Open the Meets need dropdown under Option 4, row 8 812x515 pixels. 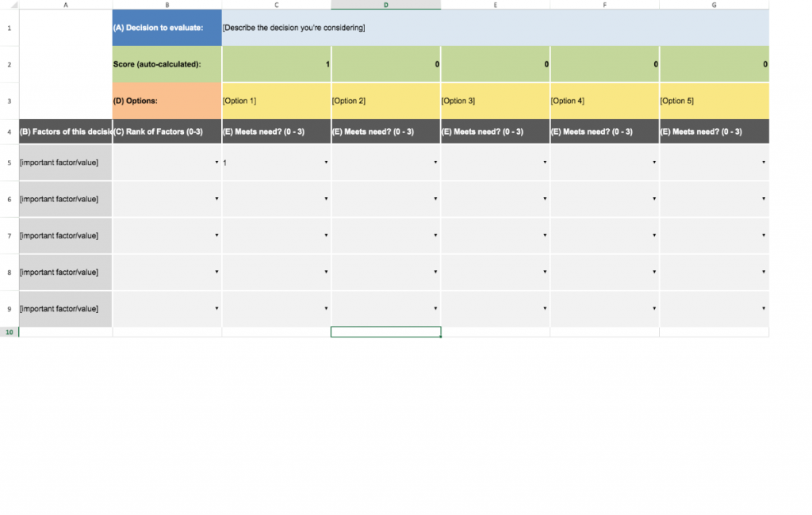coord(653,272)
